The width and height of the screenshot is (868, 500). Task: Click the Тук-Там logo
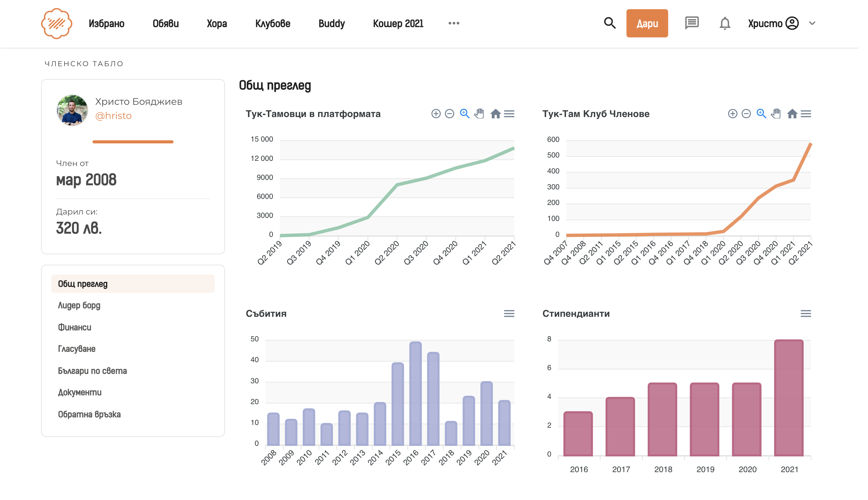(57, 23)
